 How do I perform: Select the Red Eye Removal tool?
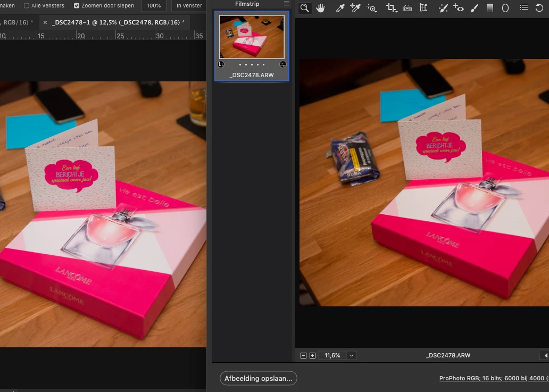pos(459,8)
